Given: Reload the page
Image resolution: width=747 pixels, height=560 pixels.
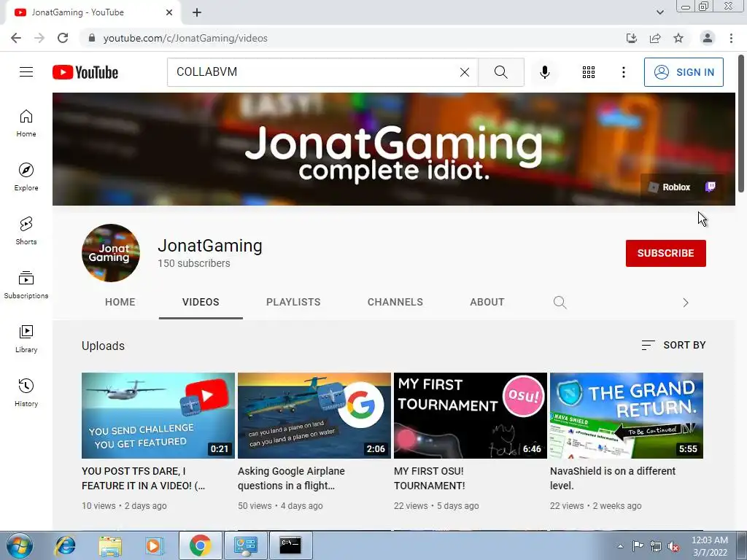Looking at the screenshot, I should coord(63,38).
